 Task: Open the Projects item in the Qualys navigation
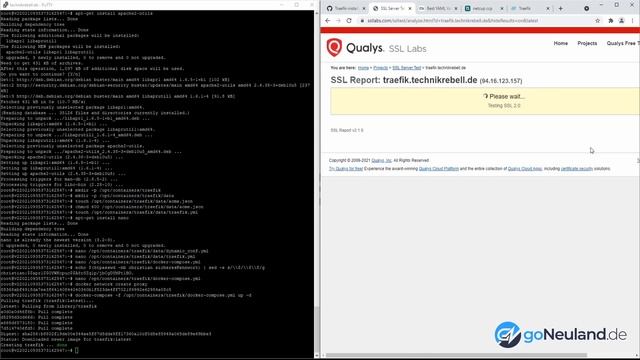(587, 43)
